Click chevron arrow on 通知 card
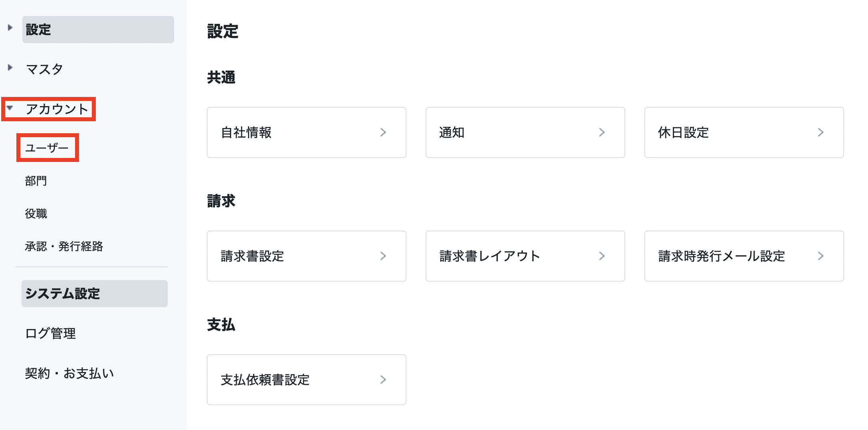 [x=602, y=132]
